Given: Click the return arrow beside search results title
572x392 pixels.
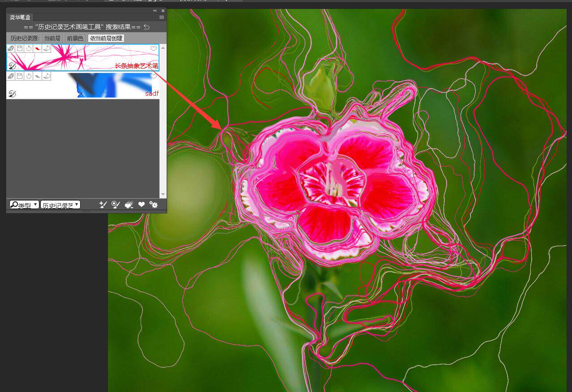Looking at the screenshot, I should [x=146, y=27].
